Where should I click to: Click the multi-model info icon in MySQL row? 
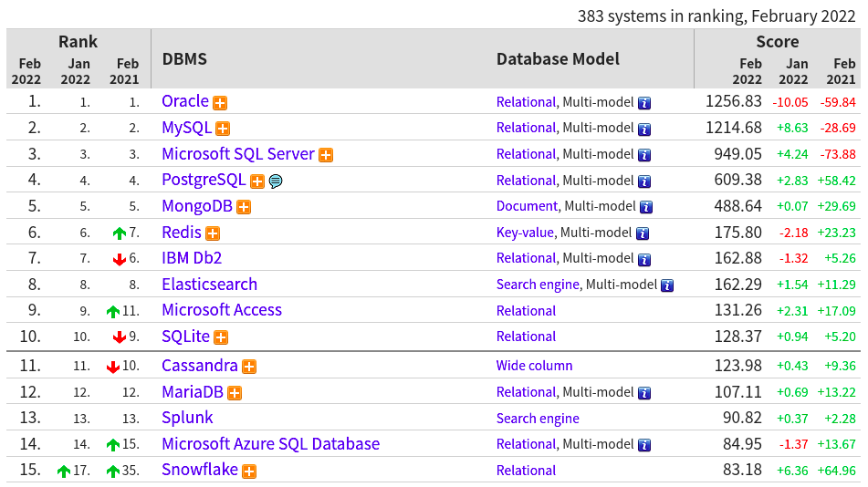(x=644, y=129)
